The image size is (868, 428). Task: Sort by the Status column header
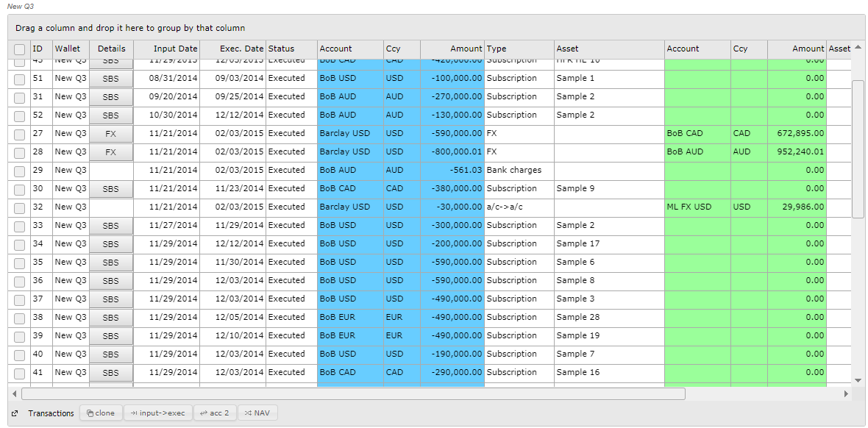(x=292, y=49)
